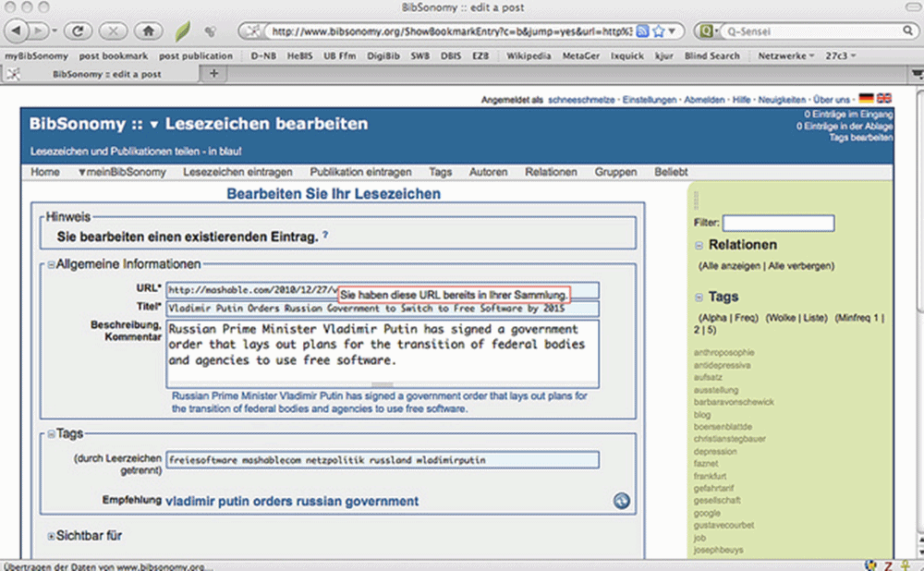924x571 pixels.
Task: Show tags as Liste
Action: (814, 318)
